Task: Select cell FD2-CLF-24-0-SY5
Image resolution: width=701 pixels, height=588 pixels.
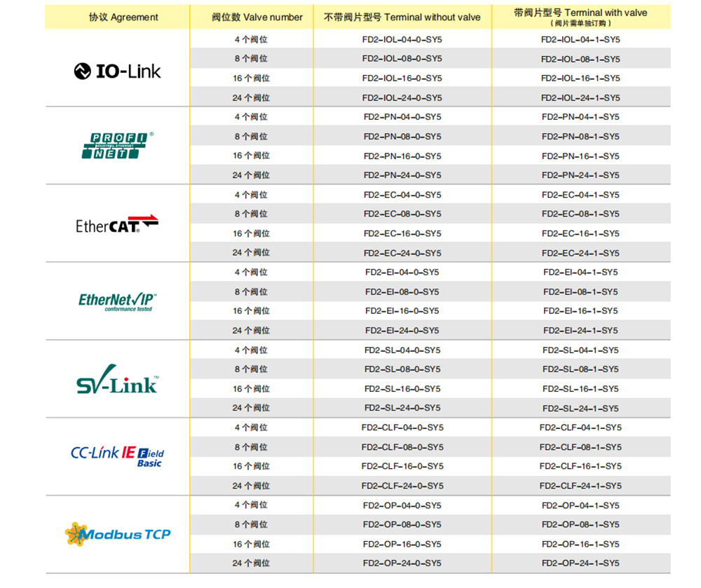Action: [x=402, y=486]
